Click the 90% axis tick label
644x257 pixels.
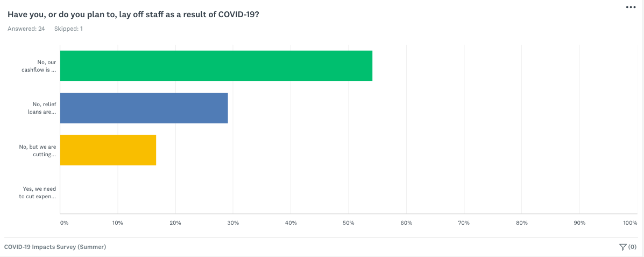click(579, 223)
